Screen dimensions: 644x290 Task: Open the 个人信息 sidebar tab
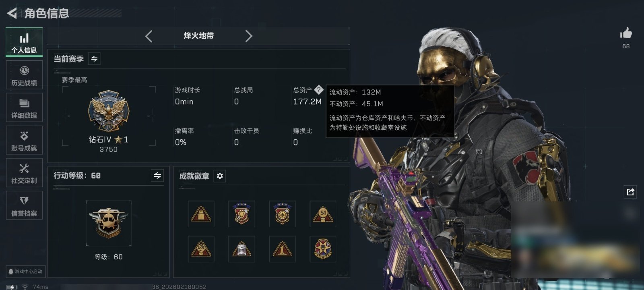click(24, 42)
